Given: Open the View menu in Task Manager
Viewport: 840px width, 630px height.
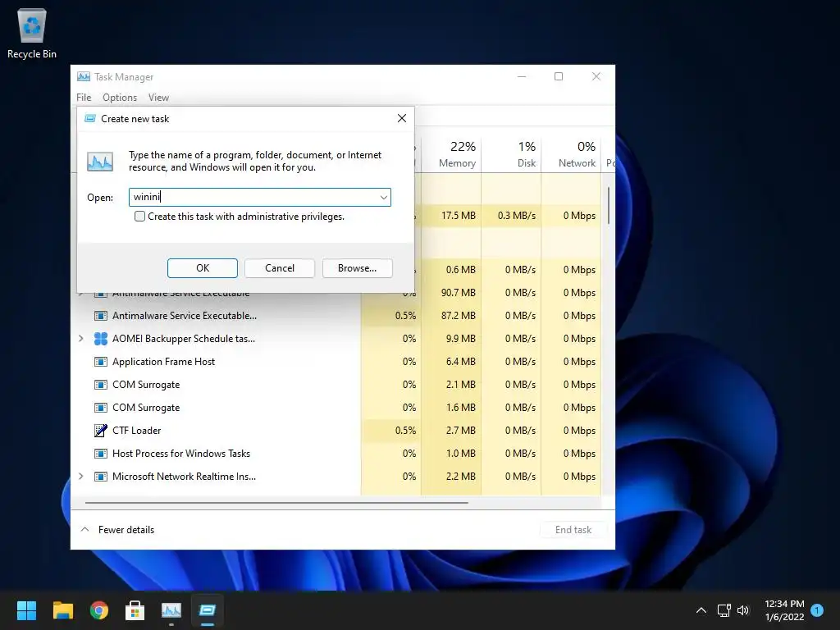Looking at the screenshot, I should pyautogui.click(x=158, y=98).
